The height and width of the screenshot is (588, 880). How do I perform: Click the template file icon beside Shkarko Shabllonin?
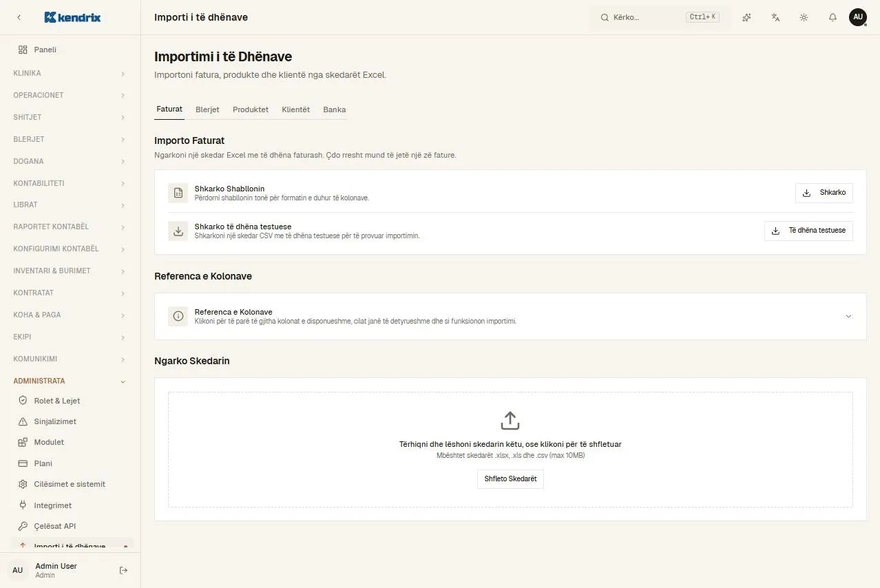[x=178, y=193]
